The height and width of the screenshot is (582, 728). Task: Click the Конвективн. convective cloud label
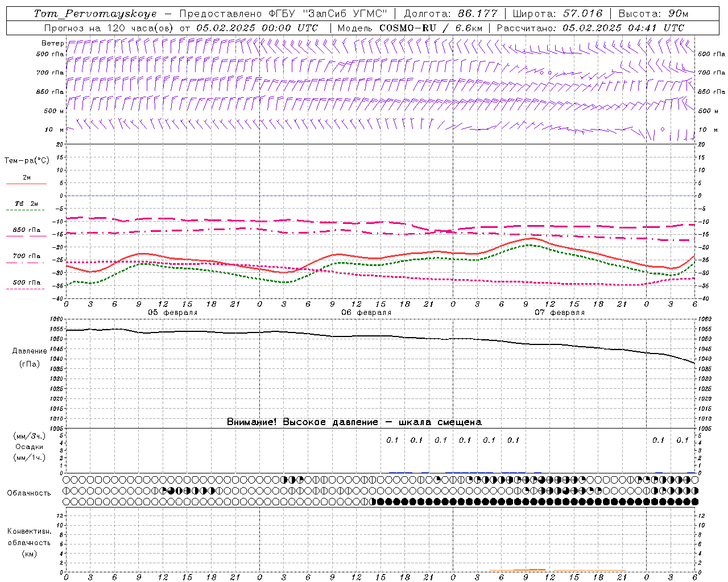tap(29, 531)
